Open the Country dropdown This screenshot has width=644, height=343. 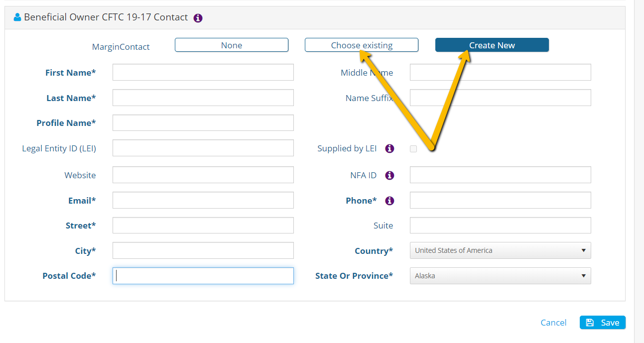[x=501, y=250]
